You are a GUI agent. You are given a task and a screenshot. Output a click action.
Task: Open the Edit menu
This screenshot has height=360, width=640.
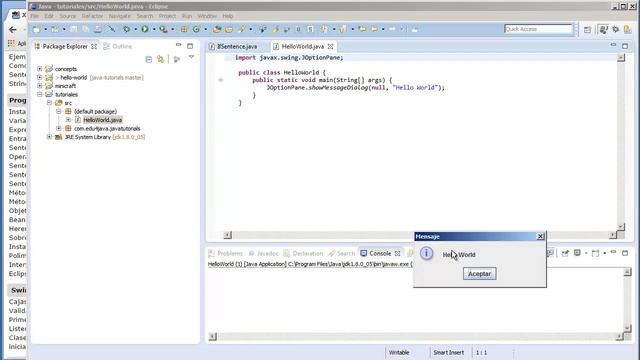tap(49, 16)
